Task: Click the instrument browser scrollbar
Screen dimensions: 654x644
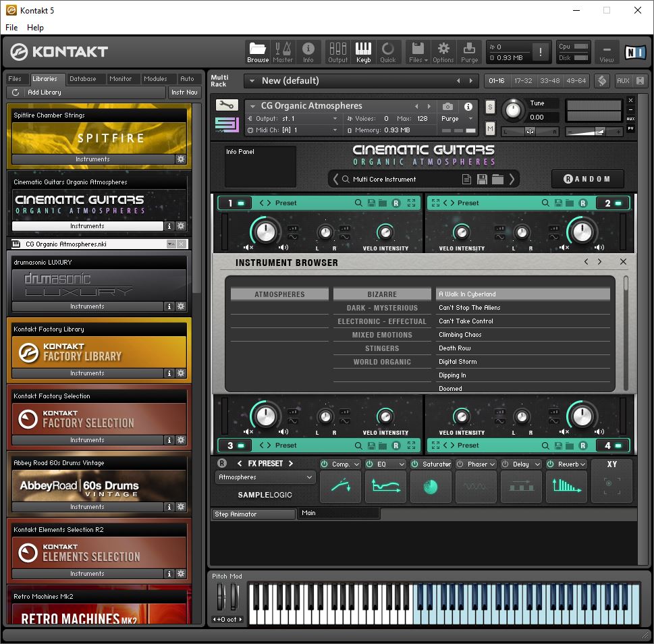Action: click(626, 284)
